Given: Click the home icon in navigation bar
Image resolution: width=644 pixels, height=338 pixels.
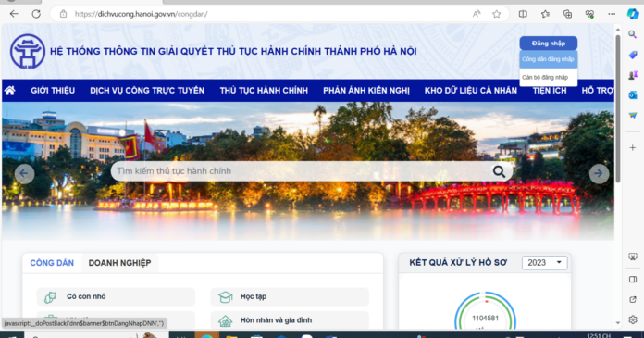Looking at the screenshot, I should click(x=10, y=91).
